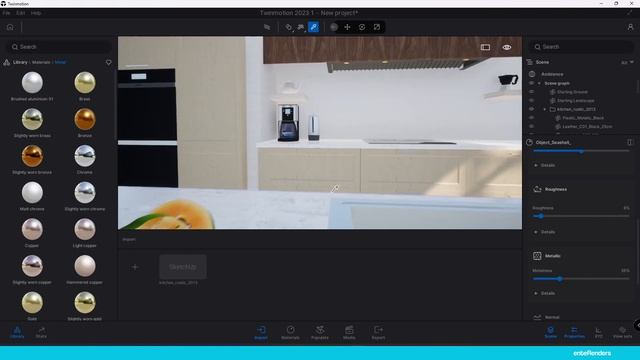
Task: Click the favorites heart icon in library
Action: pyautogui.click(x=109, y=62)
